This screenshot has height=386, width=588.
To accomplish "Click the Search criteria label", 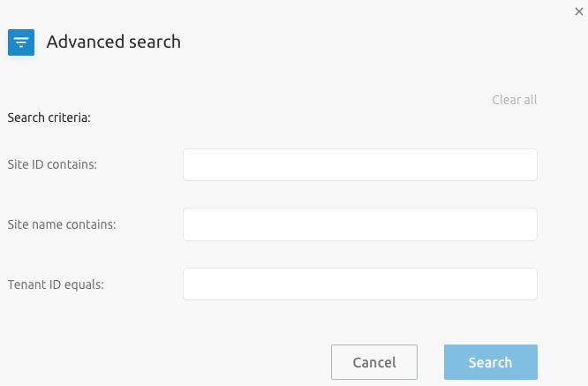I will [x=49, y=117].
